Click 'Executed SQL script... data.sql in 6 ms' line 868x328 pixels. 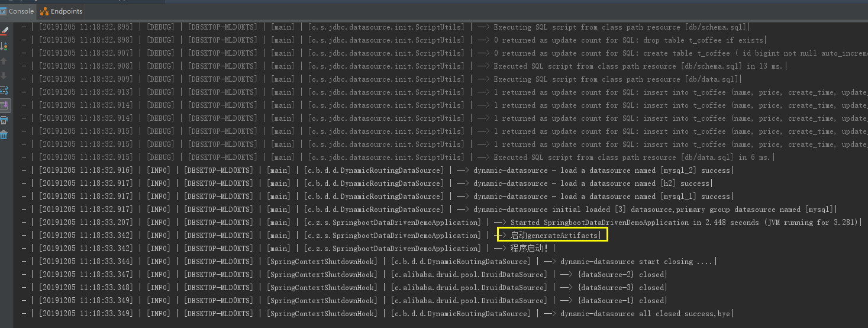pos(398,157)
